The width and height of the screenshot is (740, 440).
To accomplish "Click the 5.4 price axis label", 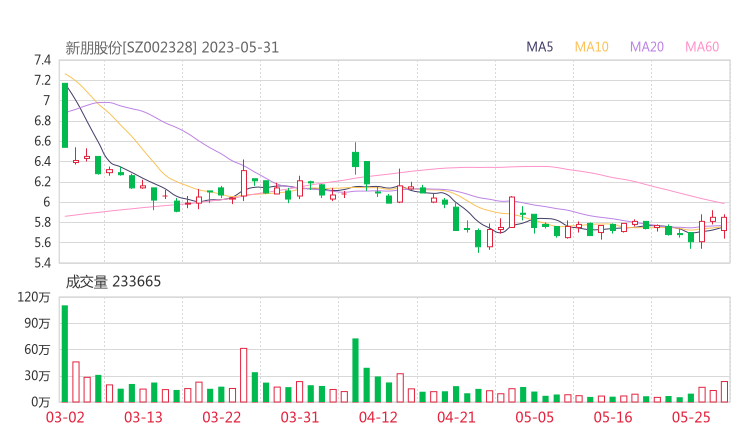I will [42, 263].
